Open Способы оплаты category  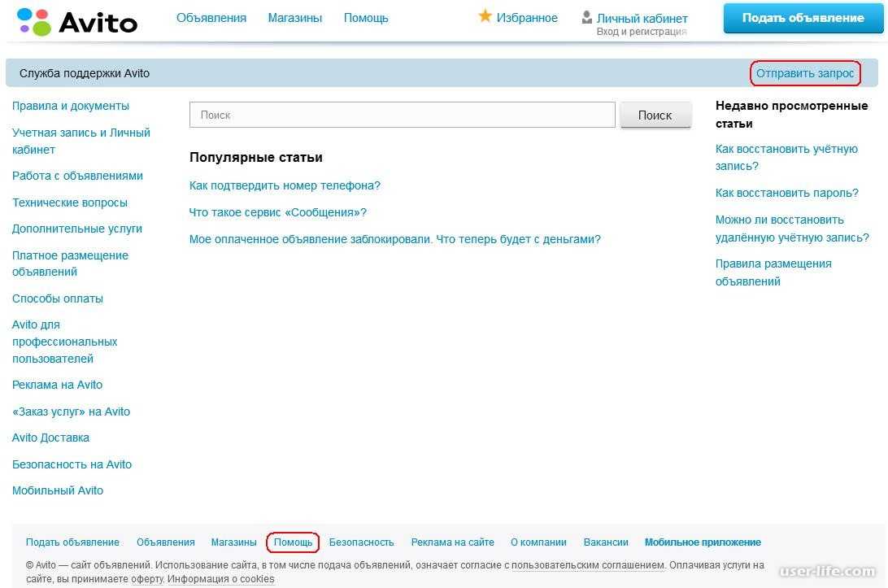tap(58, 298)
